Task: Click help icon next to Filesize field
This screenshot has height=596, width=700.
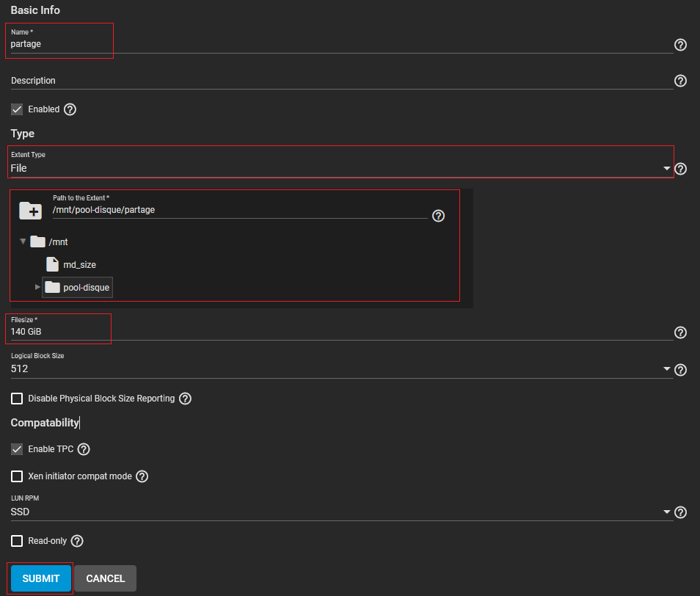Action: pyautogui.click(x=680, y=332)
